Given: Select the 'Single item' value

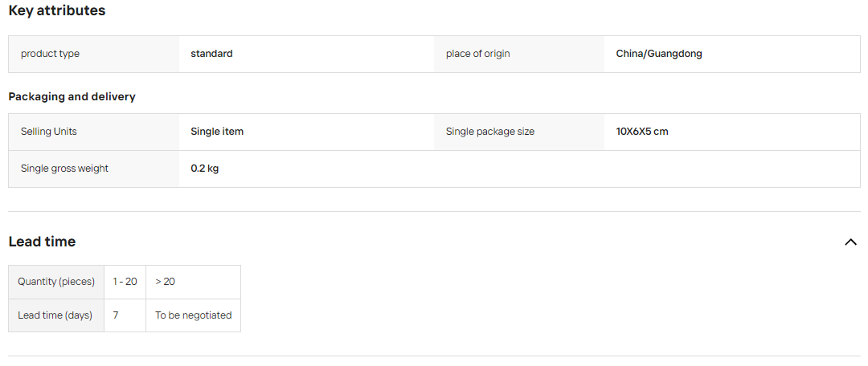Looking at the screenshot, I should tap(217, 132).
